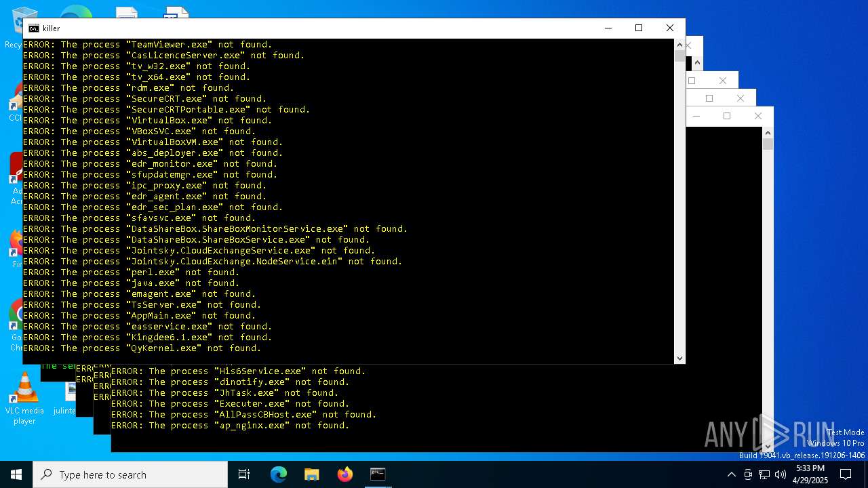Open the network status tray icon
Screen dimensions: 868x488
(x=764, y=474)
